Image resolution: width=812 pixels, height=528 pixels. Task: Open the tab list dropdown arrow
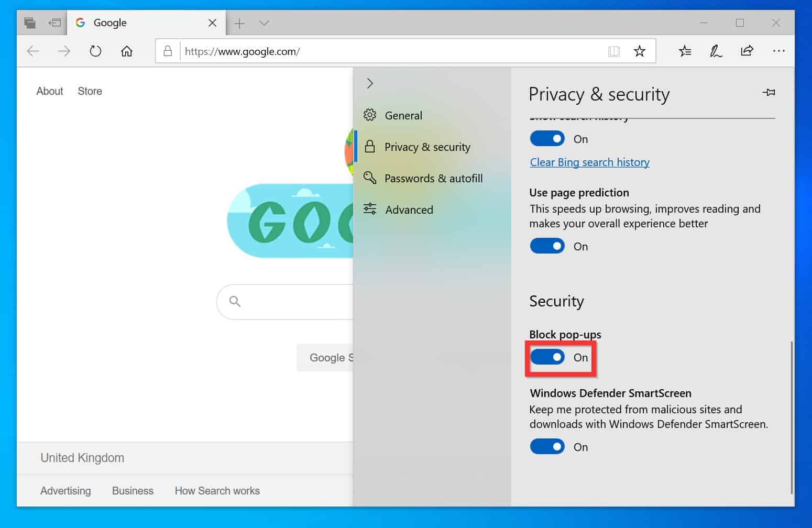point(264,23)
